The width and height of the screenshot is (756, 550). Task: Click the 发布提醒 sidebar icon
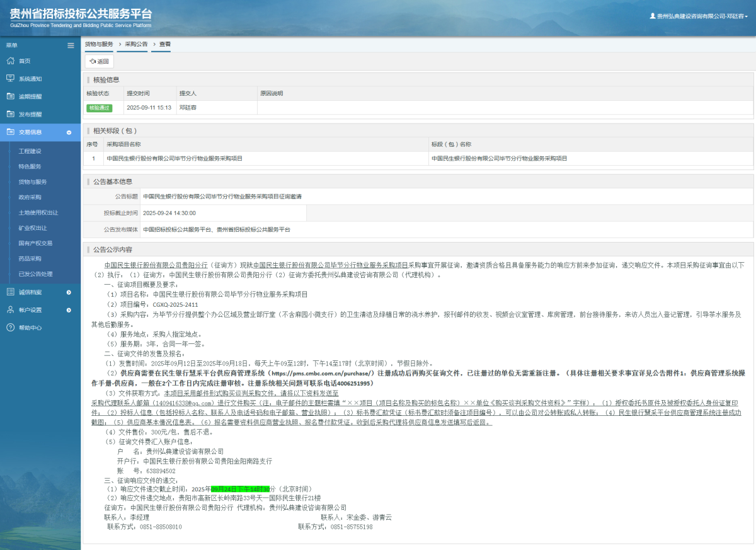click(11, 113)
